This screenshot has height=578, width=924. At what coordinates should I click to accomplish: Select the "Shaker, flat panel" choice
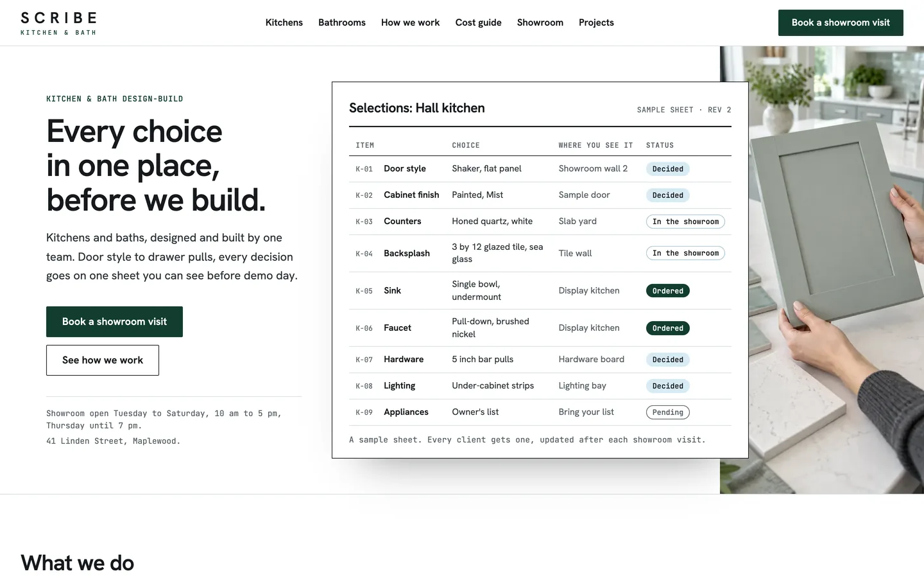click(x=486, y=168)
